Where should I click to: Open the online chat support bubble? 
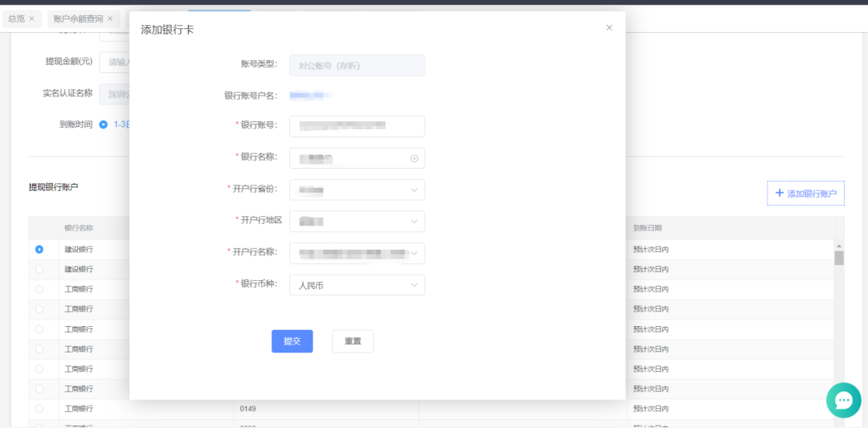[844, 400]
